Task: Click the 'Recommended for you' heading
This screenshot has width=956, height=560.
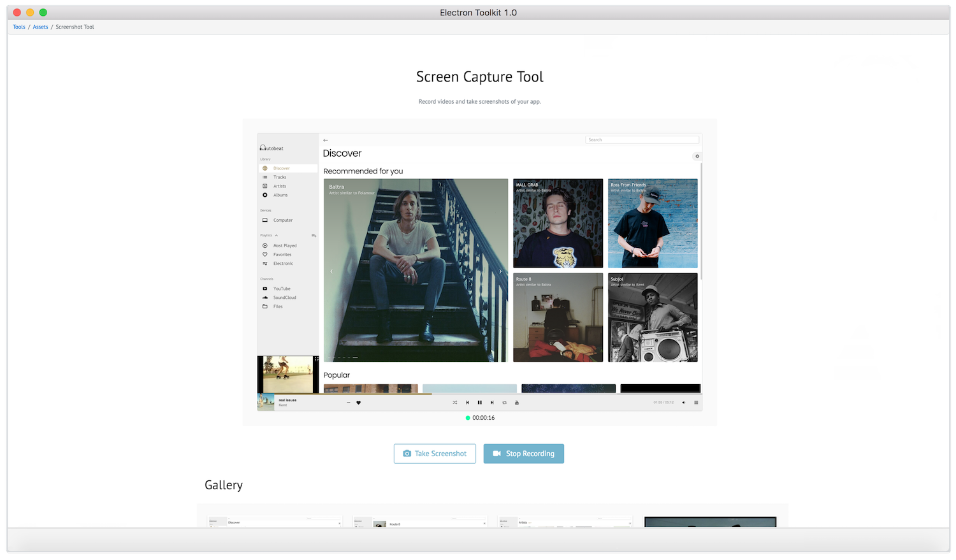Action: (363, 171)
